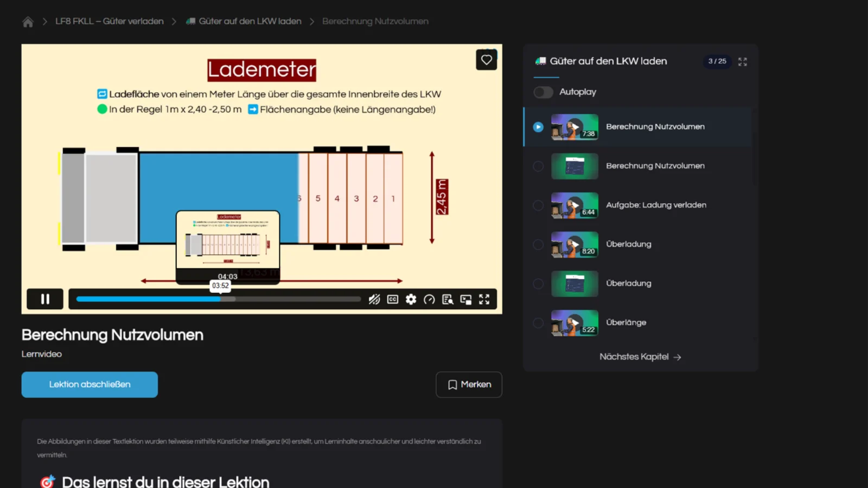Click the target icon beside lesson heading

tap(48, 481)
